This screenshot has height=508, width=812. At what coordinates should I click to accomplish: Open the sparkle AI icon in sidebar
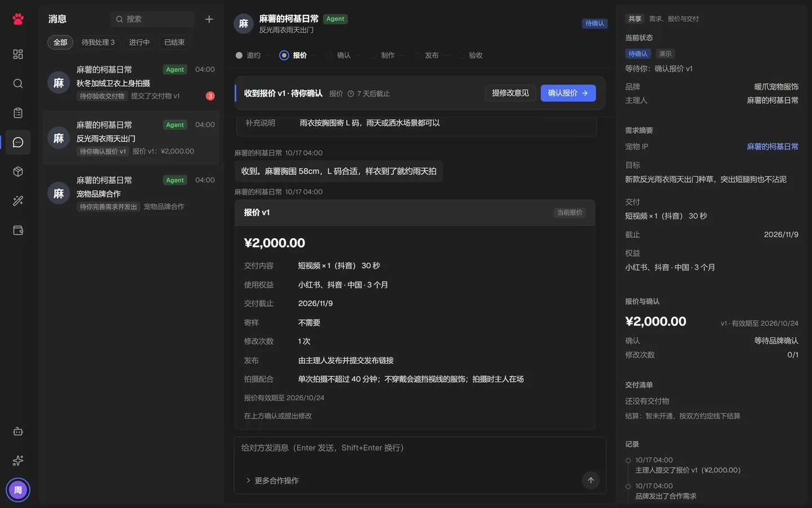(18, 461)
